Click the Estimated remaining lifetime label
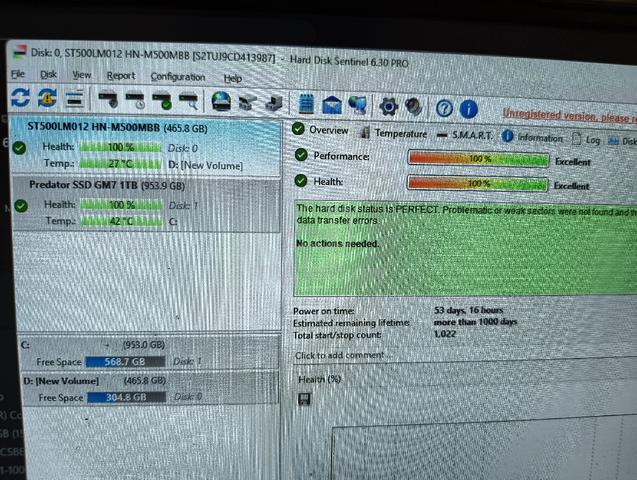 pyautogui.click(x=351, y=323)
